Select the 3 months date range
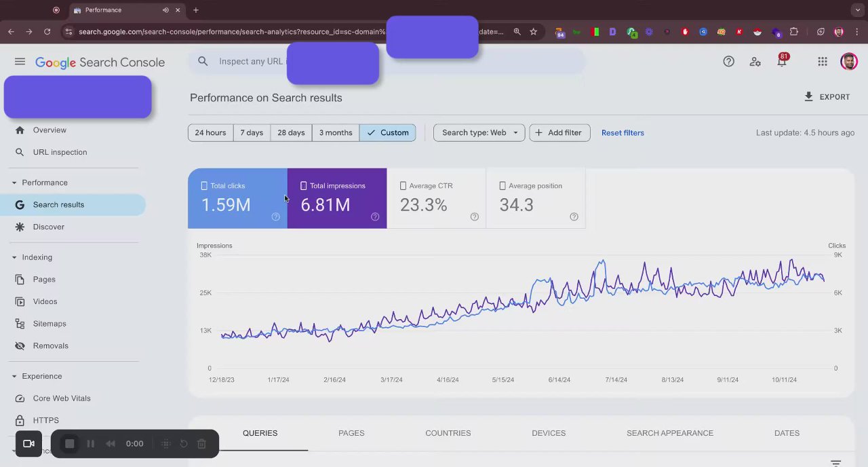 click(x=336, y=133)
